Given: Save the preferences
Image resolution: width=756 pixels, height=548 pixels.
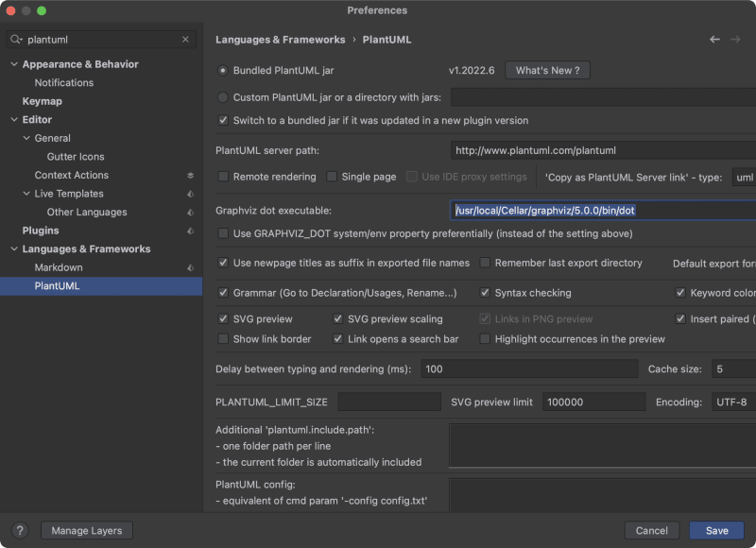Looking at the screenshot, I should click(717, 531).
